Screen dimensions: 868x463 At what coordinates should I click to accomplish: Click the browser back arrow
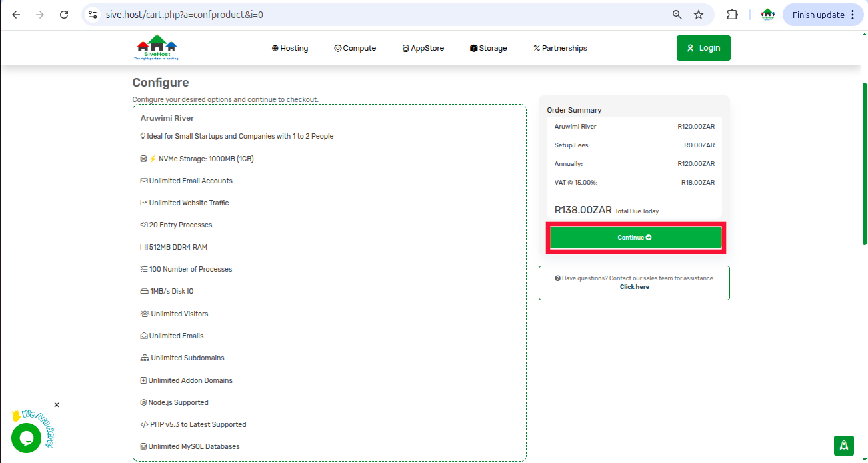click(16, 15)
